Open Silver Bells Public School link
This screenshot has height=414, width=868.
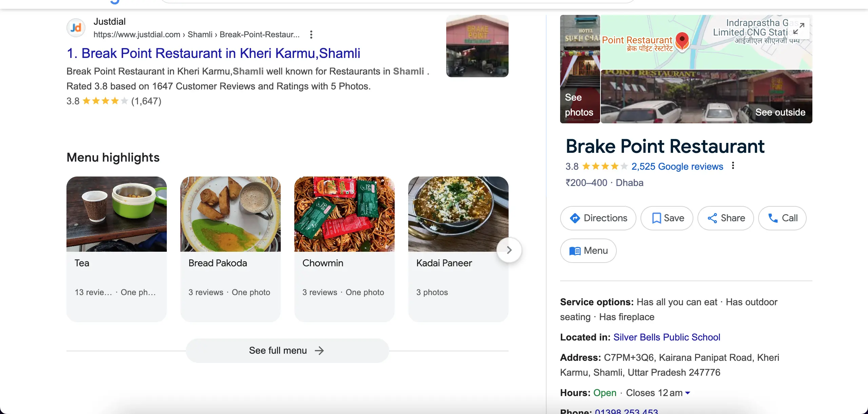[667, 337]
